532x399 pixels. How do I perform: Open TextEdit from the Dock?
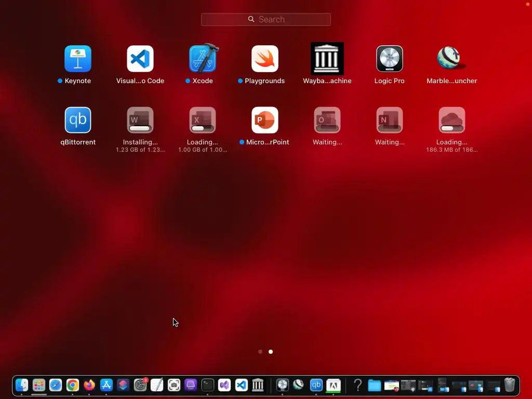coord(157,385)
